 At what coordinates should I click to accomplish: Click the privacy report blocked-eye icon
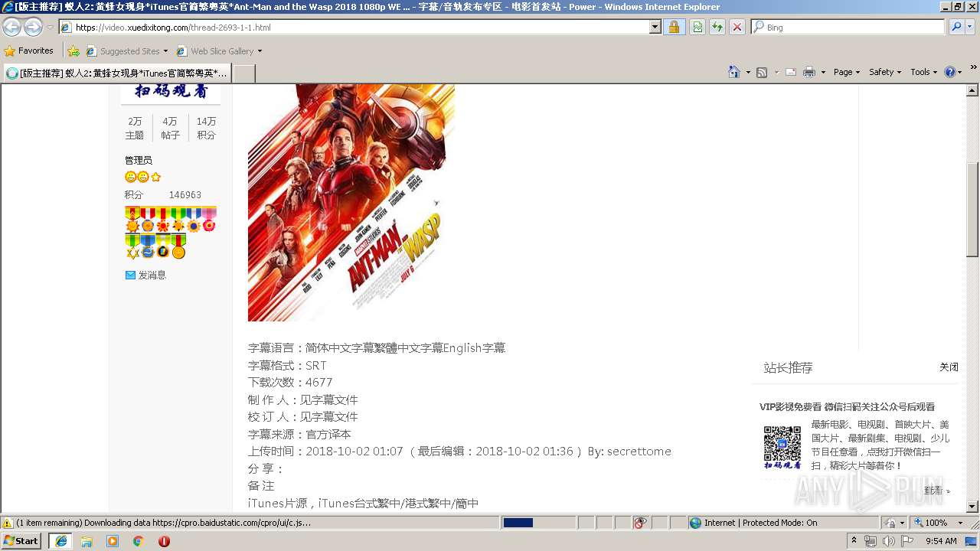point(640,523)
